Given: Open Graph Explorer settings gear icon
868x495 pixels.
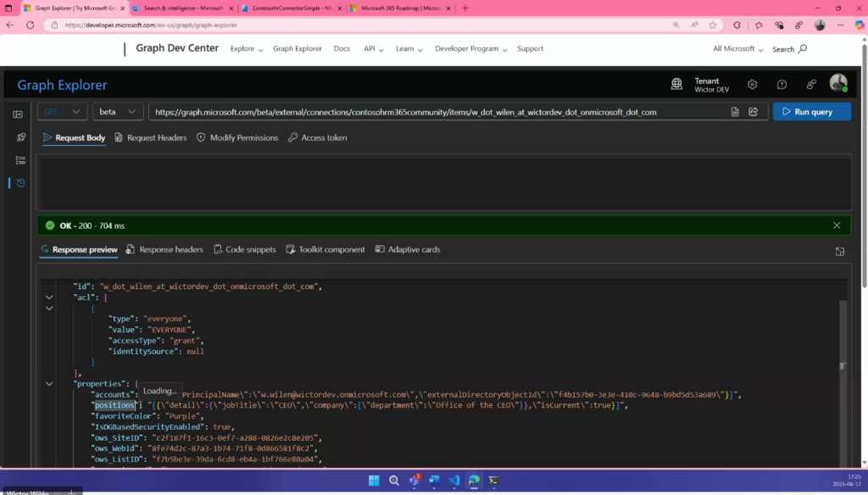Looking at the screenshot, I should [x=753, y=85].
